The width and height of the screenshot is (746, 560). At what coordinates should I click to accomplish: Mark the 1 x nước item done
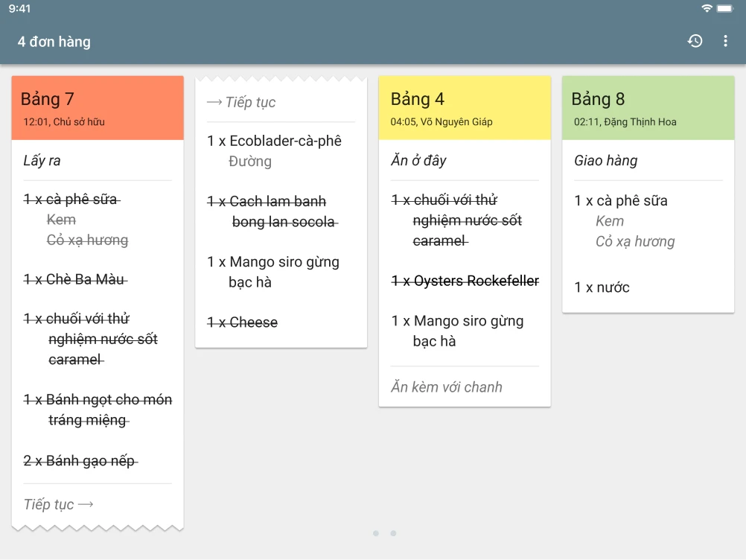pyautogui.click(x=602, y=287)
